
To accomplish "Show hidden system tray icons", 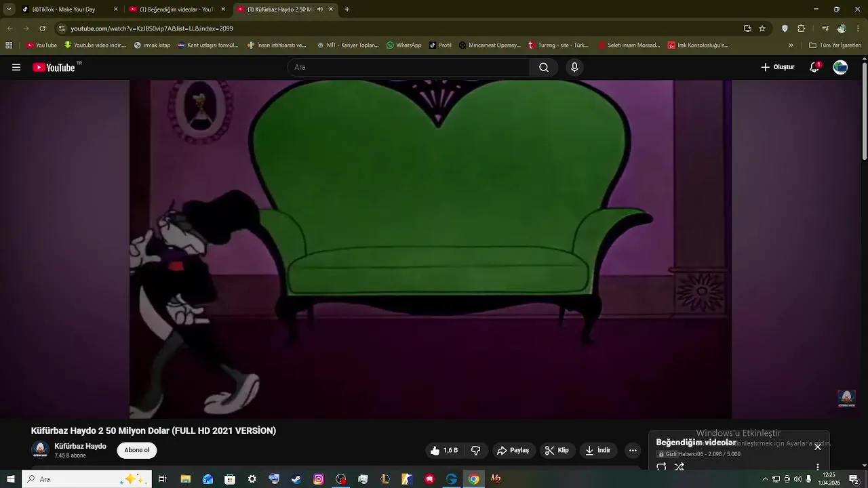I will coord(765,479).
